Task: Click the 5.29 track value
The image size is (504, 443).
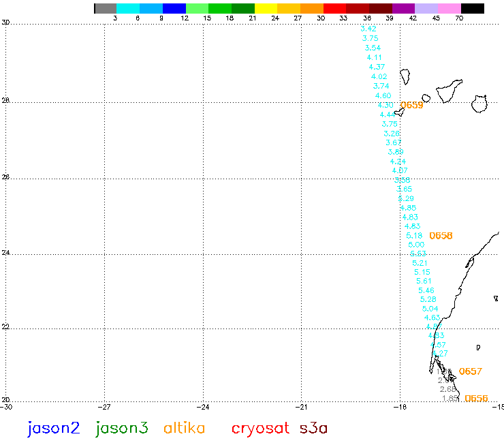Action: (406, 198)
